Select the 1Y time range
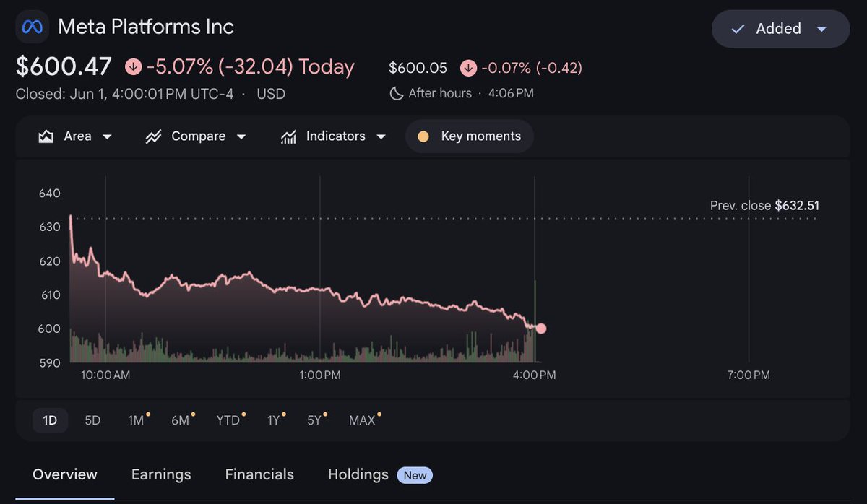The image size is (867, 504). 274,420
